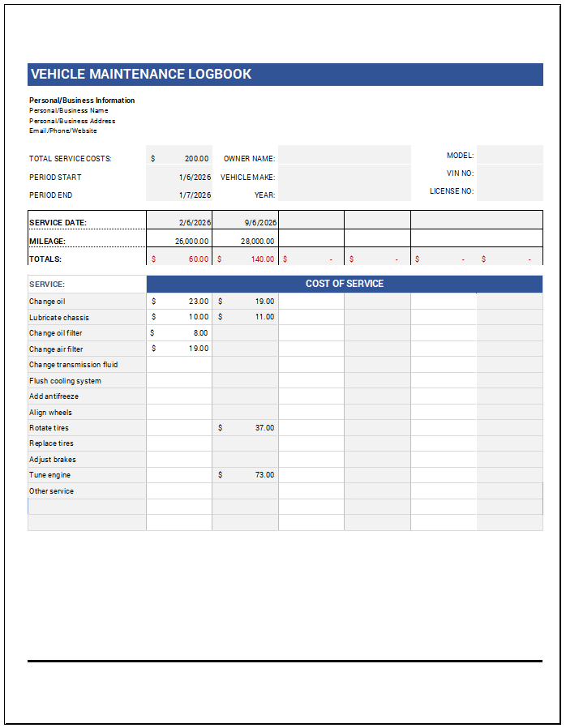The height and width of the screenshot is (728, 566).
Task: Click the Model input field
Action: (x=510, y=155)
